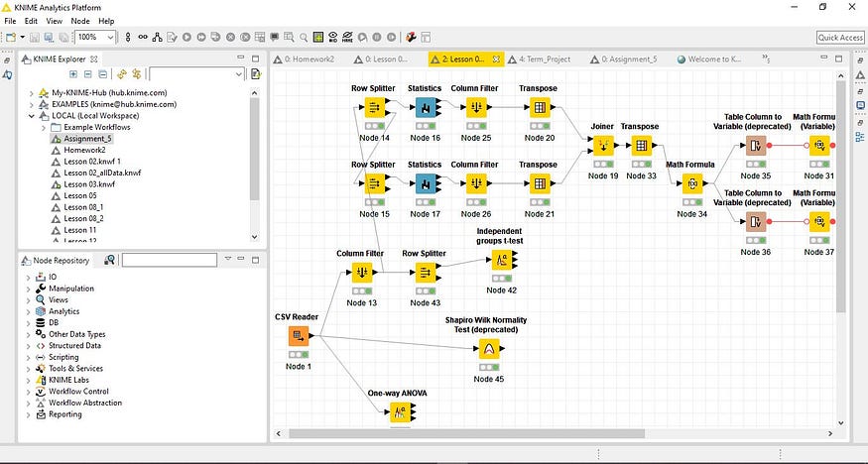The image size is (868, 464).
Task: Select Assignment_5 in the Explorer tree
Action: click(87, 139)
